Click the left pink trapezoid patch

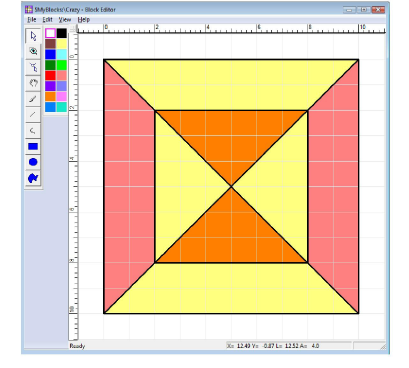click(128, 187)
